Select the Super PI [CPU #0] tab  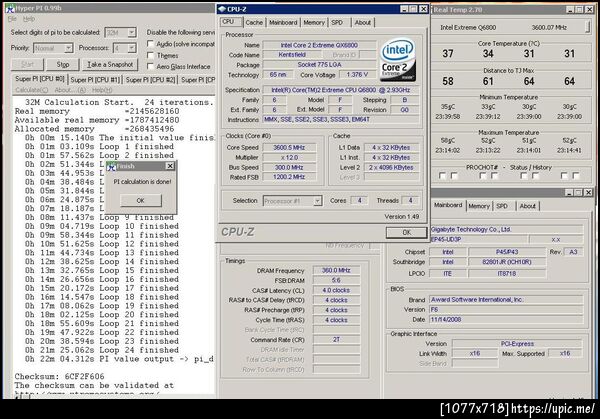tap(39, 79)
